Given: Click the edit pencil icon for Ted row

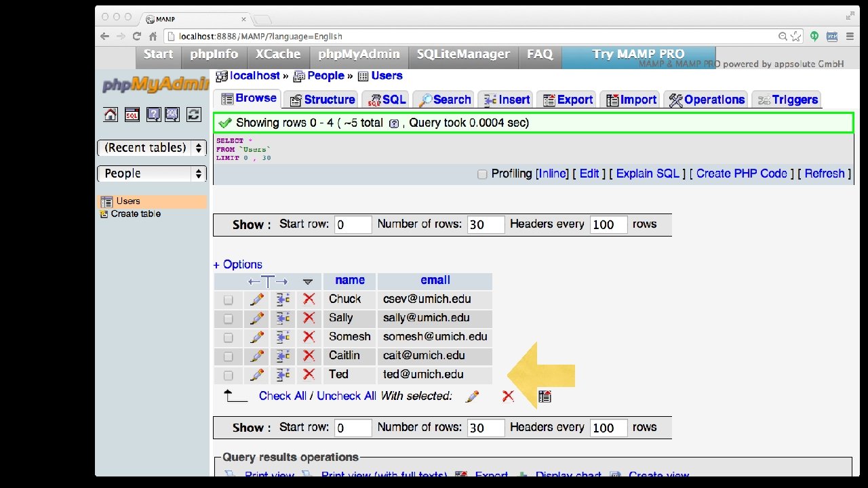Looking at the screenshot, I should tap(257, 375).
